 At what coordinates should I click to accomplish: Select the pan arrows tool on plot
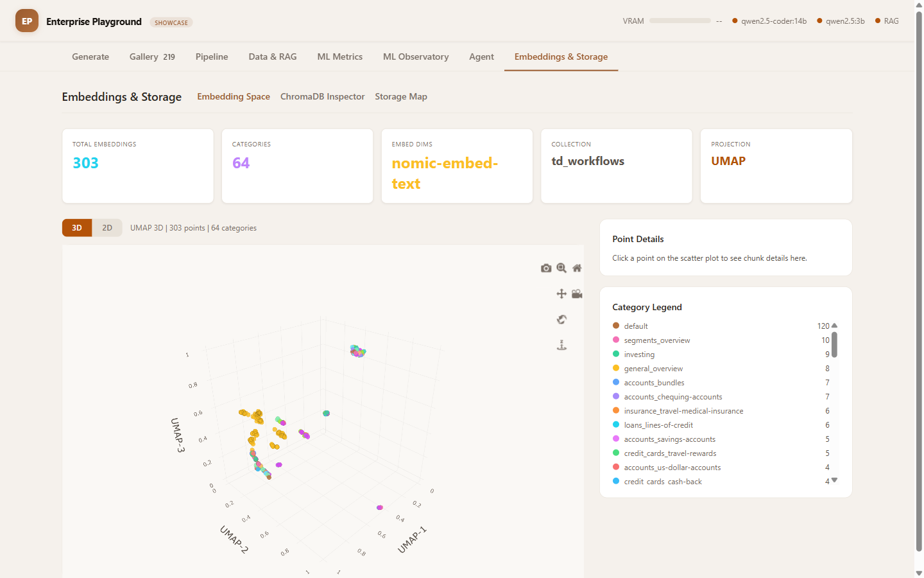pyautogui.click(x=561, y=294)
